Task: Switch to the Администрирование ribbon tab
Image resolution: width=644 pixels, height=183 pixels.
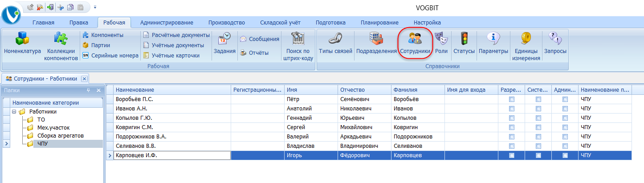Action: click(x=167, y=22)
